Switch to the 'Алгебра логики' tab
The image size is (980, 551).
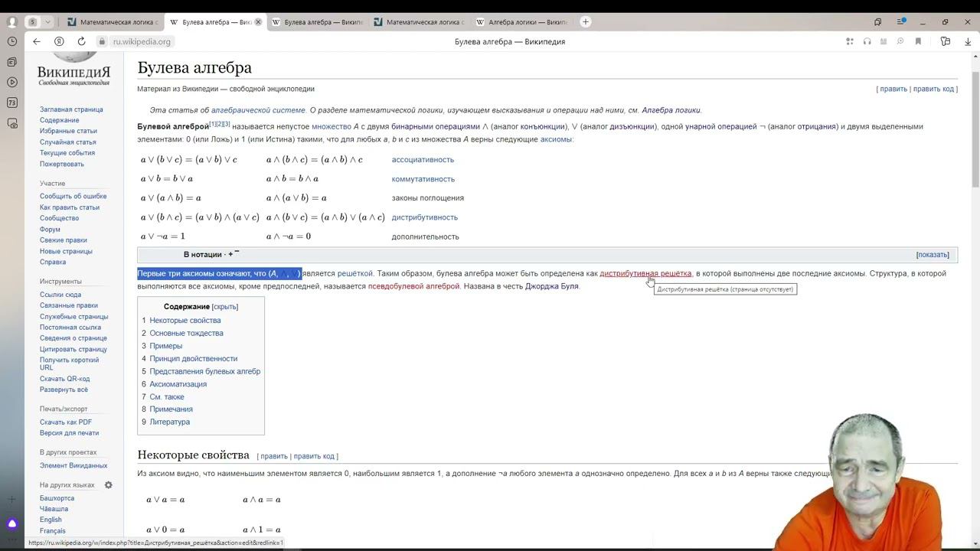pos(523,22)
